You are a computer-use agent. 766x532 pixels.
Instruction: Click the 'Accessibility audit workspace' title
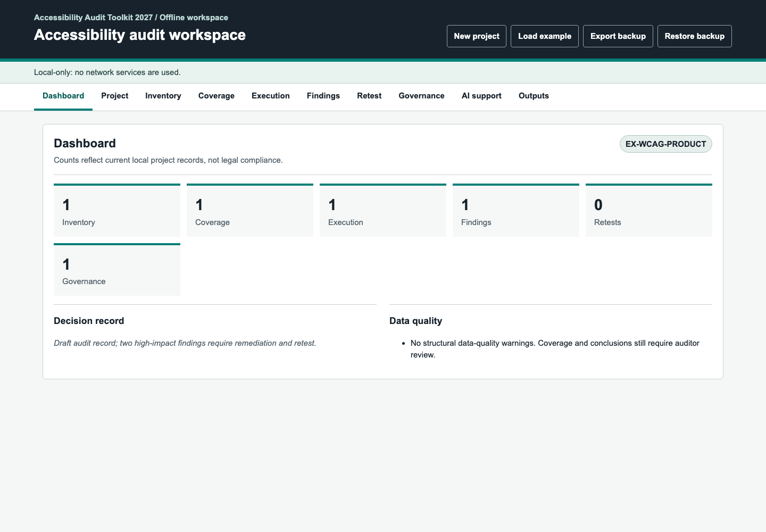click(x=140, y=35)
